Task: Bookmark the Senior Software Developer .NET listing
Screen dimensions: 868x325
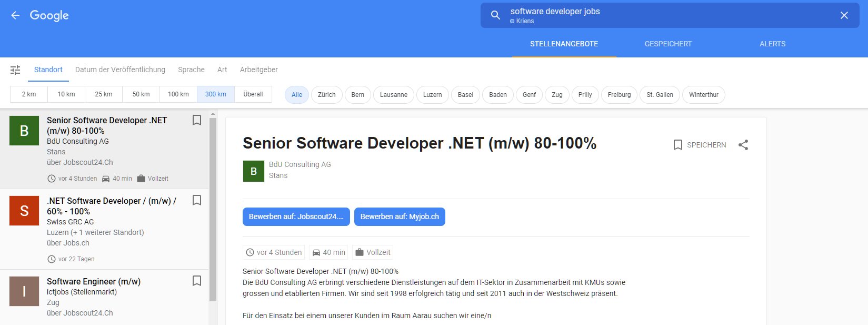Action: [197, 120]
